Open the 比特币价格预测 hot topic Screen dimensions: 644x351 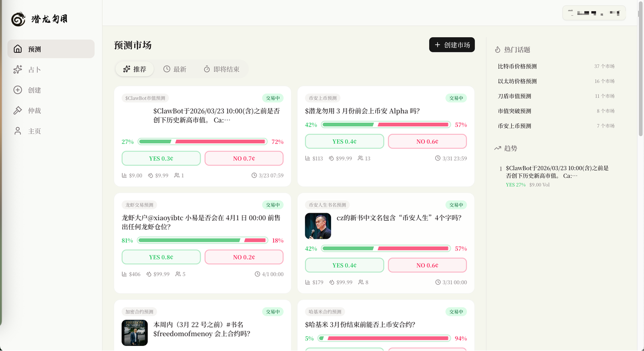point(517,66)
